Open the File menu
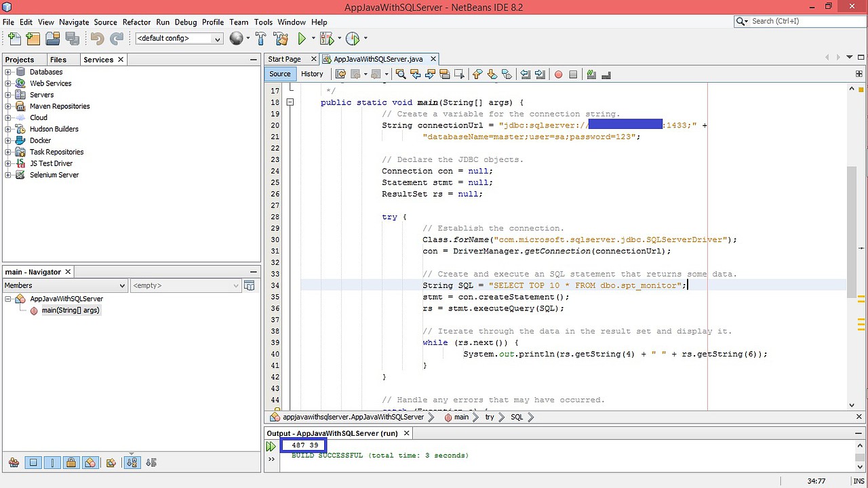The width and height of the screenshot is (868, 488). click(x=8, y=22)
